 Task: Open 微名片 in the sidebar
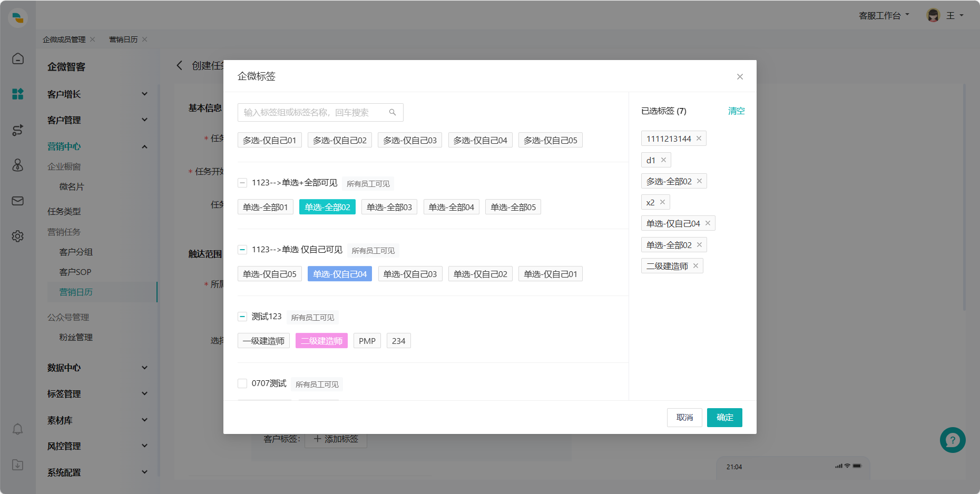pyautogui.click(x=72, y=186)
